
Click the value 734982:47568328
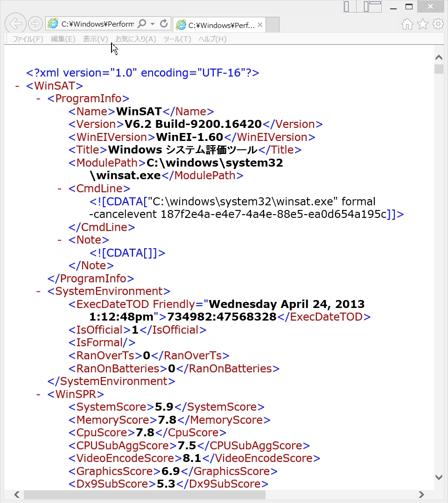point(222,317)
